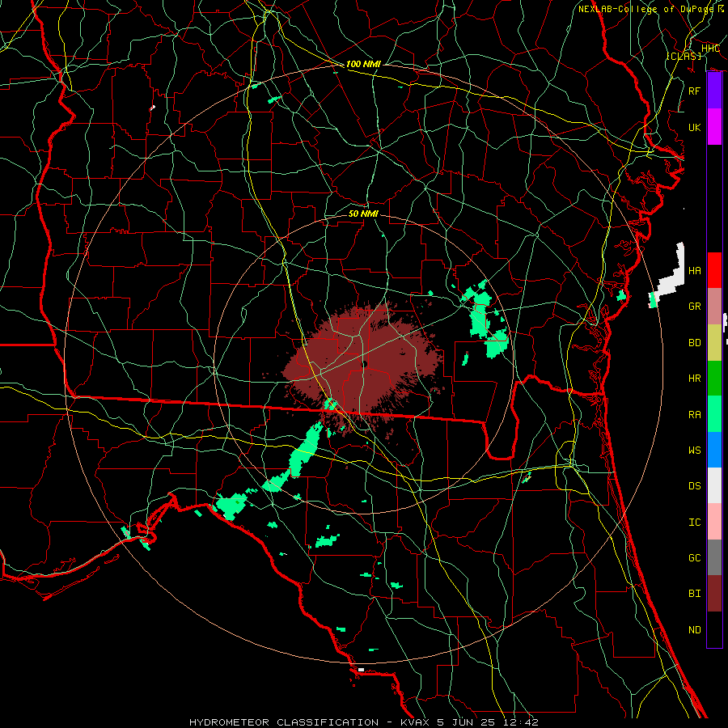Click the 'RA' legend label
Image resolution: width=728 pixels, height=728 pixels.
point(694,415)
